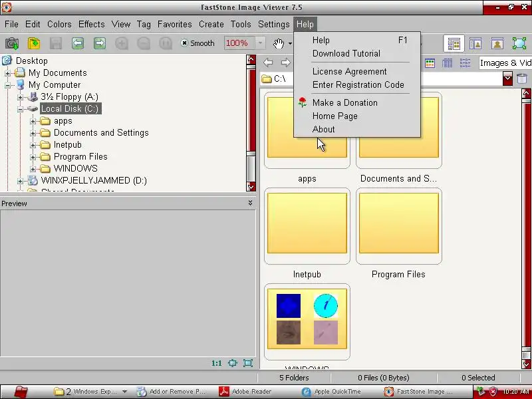Collapse the Local Disk (C:) node
This screenshot has width=532, height=399.
tap(21, 109)
